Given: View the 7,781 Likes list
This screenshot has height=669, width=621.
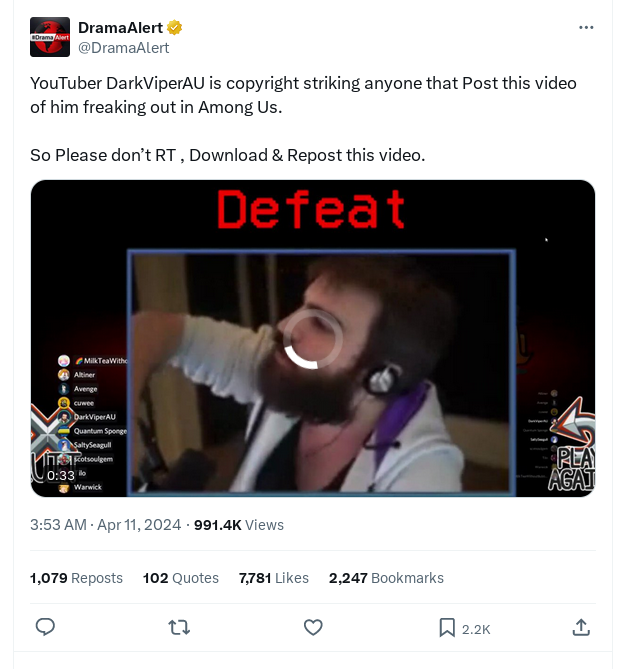Looking at the screenshot, I should (274, 578).
